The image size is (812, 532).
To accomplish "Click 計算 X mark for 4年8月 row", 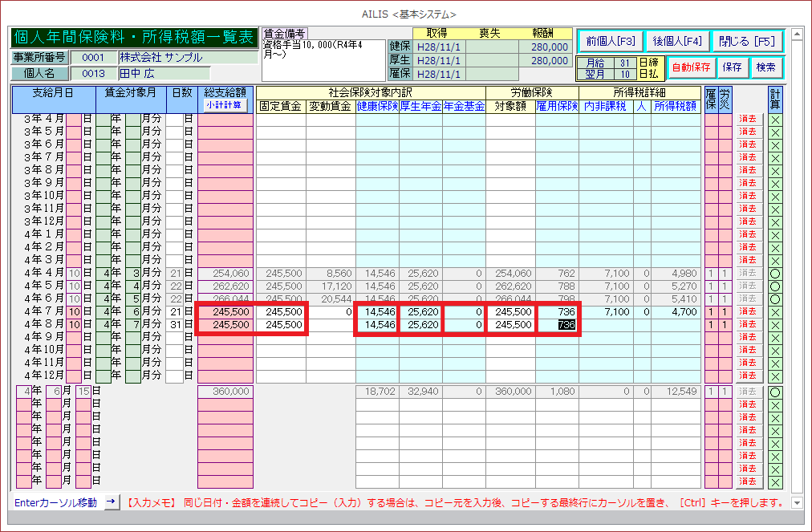I will click(x=775, y=324).
